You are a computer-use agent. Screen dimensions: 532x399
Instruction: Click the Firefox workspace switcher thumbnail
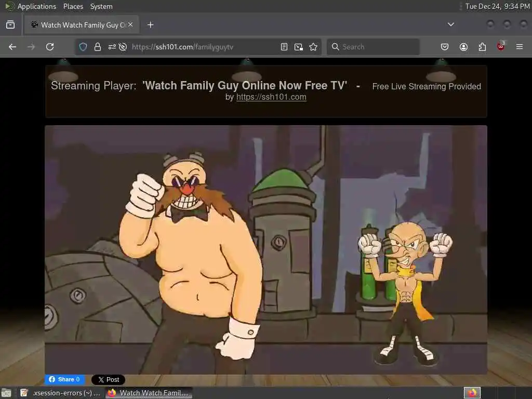coord(472,393)
